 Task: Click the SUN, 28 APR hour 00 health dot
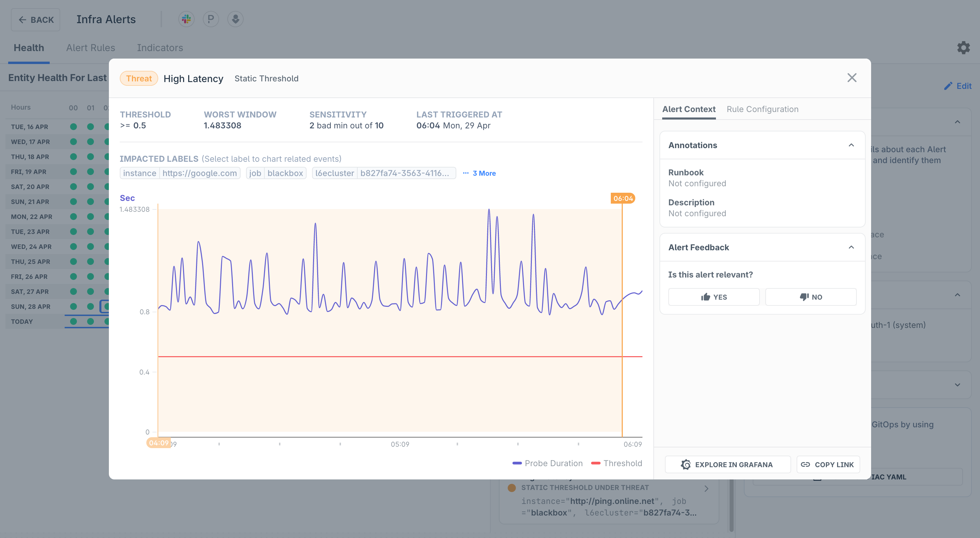click(73, 306)
